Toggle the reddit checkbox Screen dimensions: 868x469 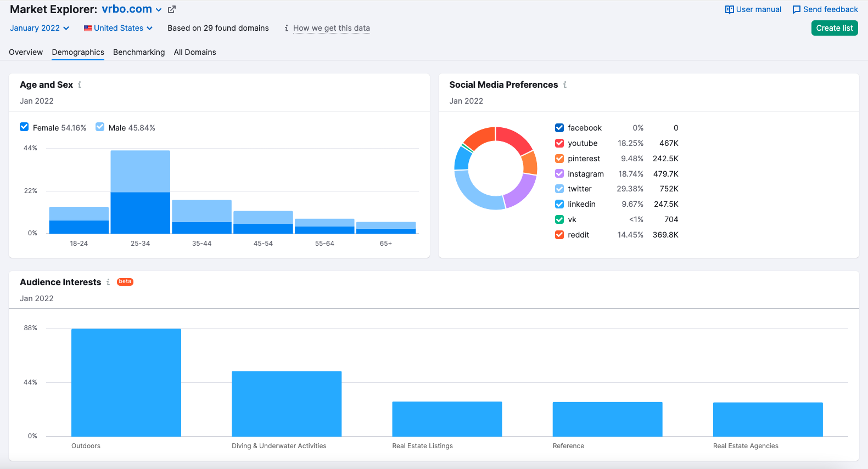pyautogui.click(x=559, y=235)
